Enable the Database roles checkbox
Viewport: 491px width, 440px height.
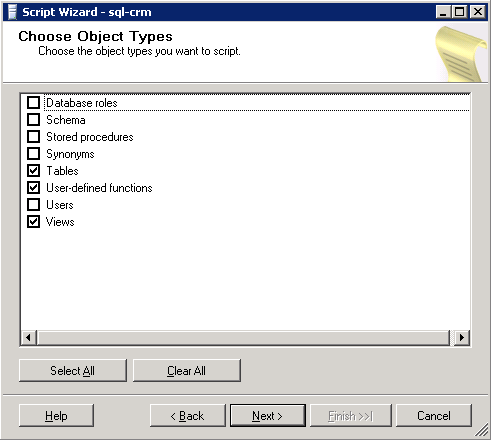coord(33,103)
